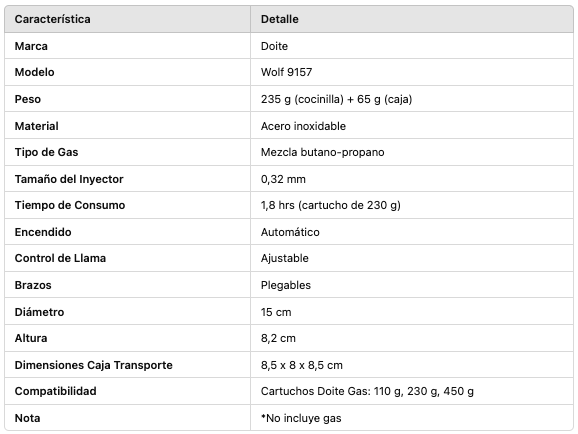The image size is (578, 434).
Task: Click the Doite brand value
Action: tap(274, 46)
